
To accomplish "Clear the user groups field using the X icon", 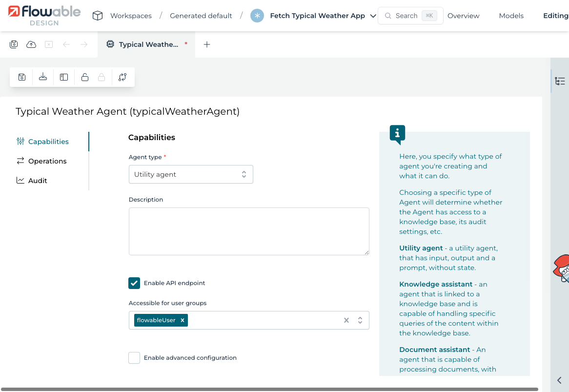I will pyautogui.click(x=346, y=320).
